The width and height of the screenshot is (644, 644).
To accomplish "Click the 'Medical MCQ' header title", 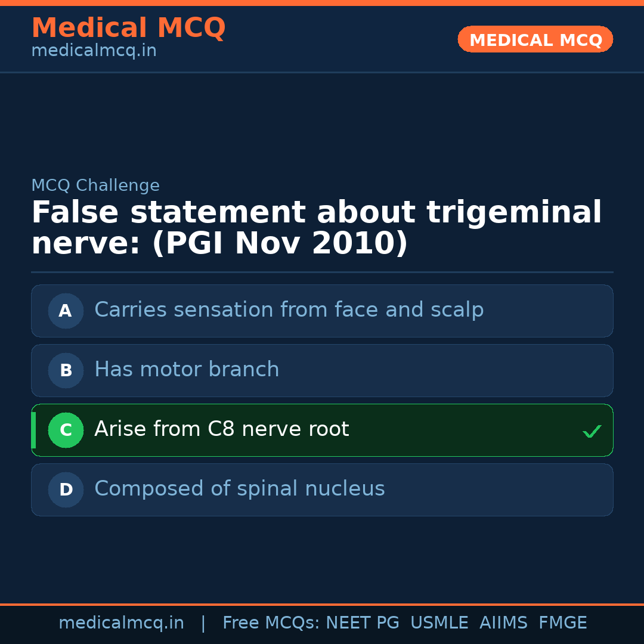I will [128, 28].
